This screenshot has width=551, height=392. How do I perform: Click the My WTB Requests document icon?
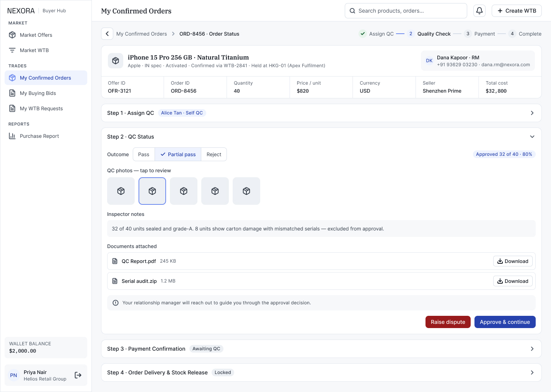(12, 108)
